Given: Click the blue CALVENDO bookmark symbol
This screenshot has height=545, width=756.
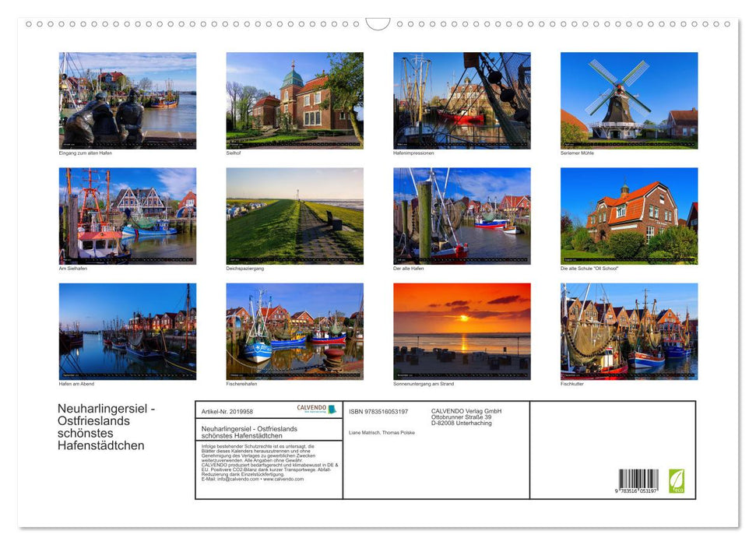Looking at the screenshot, I should tap(332, 408).
